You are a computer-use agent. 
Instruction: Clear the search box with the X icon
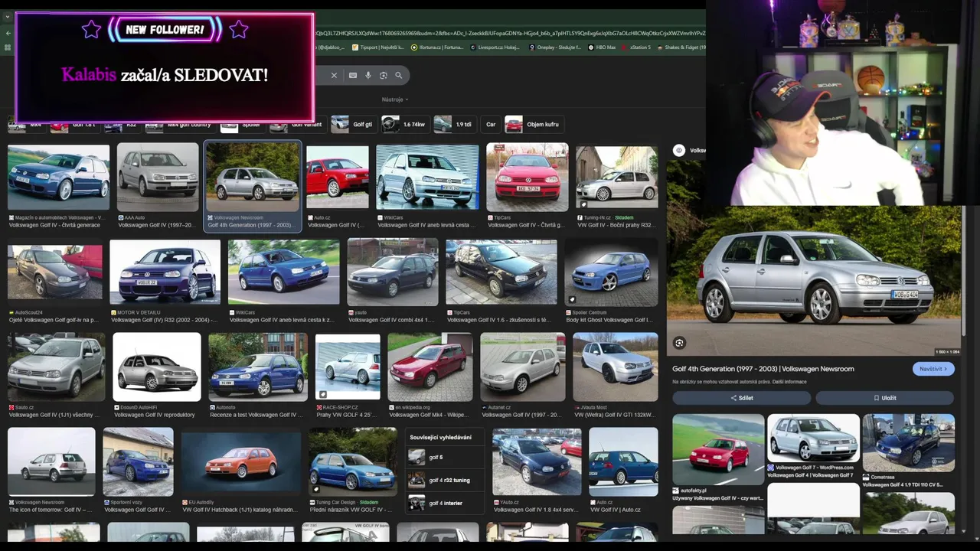[x=334, y=75]
